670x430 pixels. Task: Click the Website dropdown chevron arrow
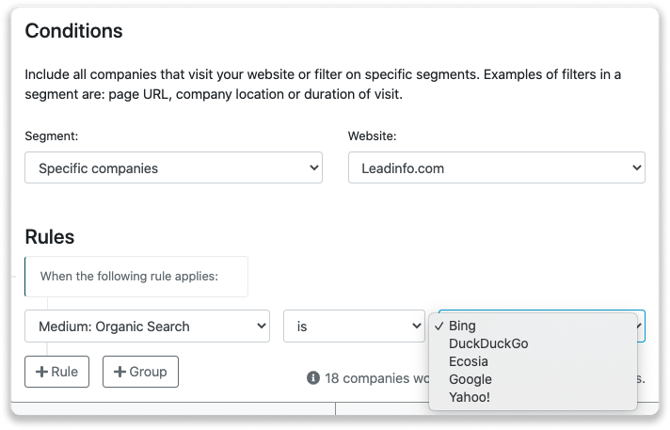coord(634,168)
